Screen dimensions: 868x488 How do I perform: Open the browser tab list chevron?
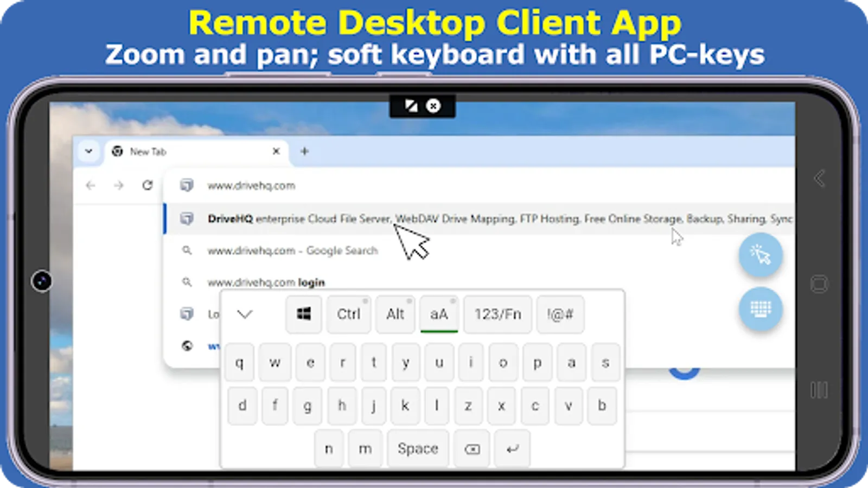tap(88, 152)
